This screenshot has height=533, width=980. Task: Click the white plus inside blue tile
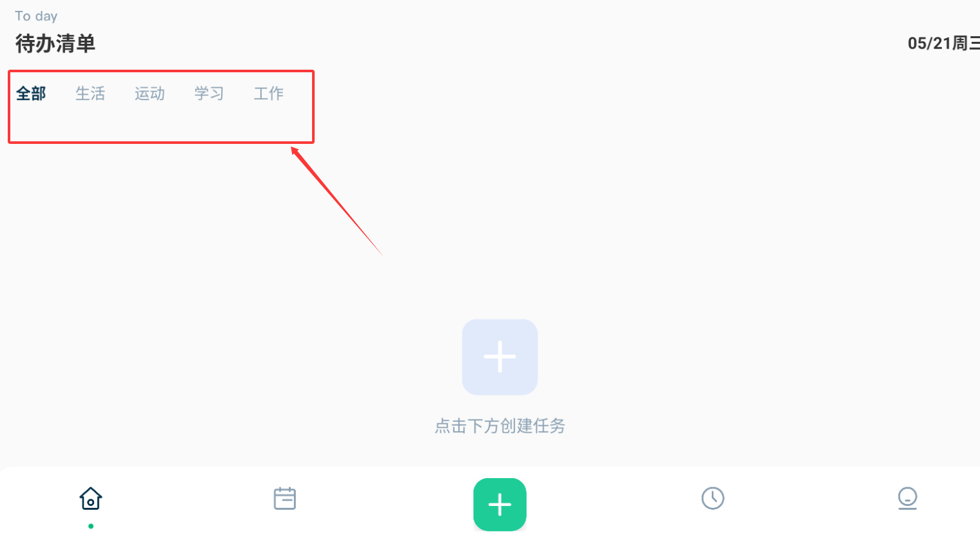pyautogui.click(x=500, y=357)
